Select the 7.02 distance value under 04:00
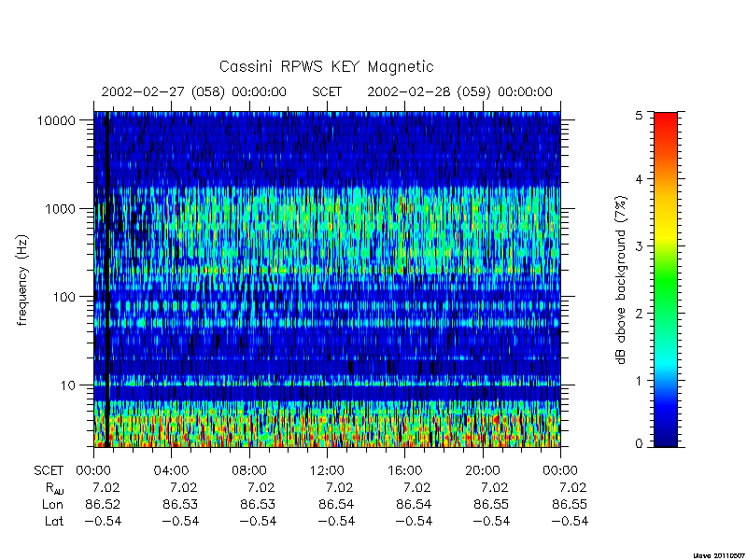747x560 pixels. 184,488
